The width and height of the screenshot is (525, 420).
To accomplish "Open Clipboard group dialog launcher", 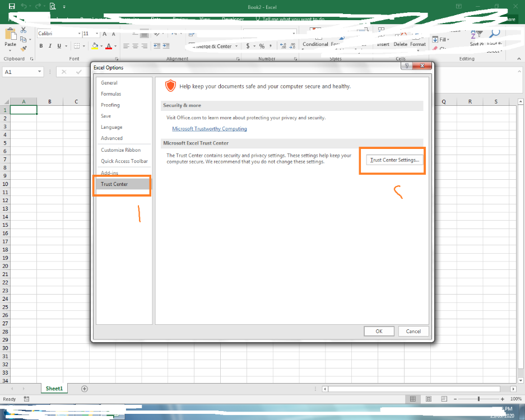I will (32, 59).
